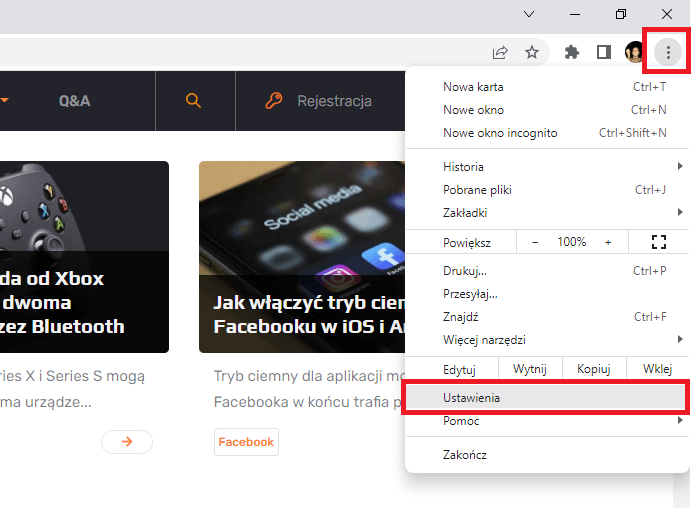Screen dimensions: 691x508
Task: Open the Extensions puzzle icon
Action: coord(572,52)
